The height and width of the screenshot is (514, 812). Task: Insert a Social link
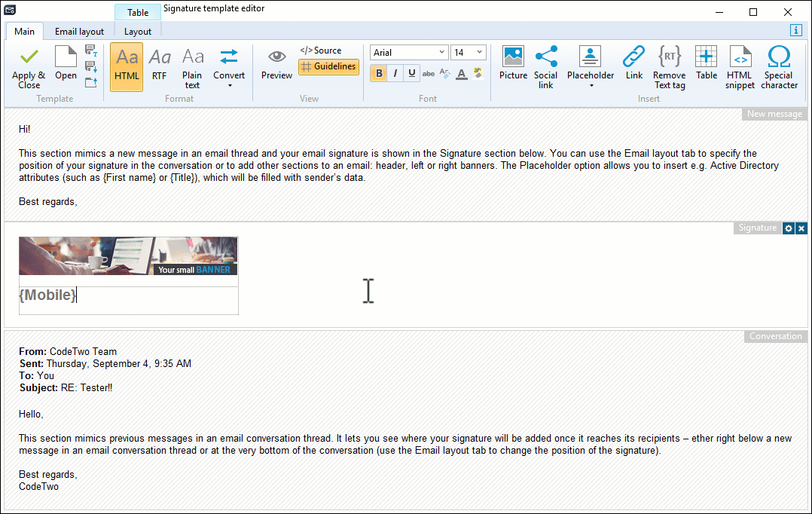click(546, 68)
